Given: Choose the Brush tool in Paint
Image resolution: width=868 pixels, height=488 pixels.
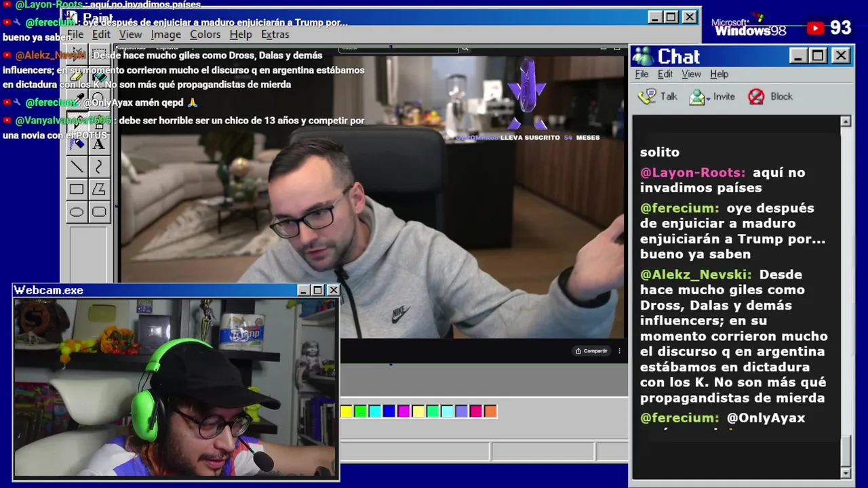Looking at the screenshot, I should coord(99,122).
